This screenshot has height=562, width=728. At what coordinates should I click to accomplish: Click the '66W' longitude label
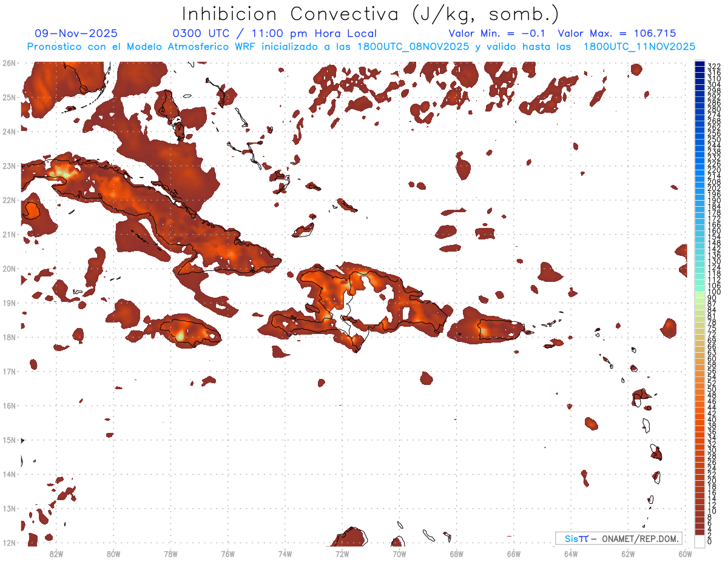(x=513, y=553)
